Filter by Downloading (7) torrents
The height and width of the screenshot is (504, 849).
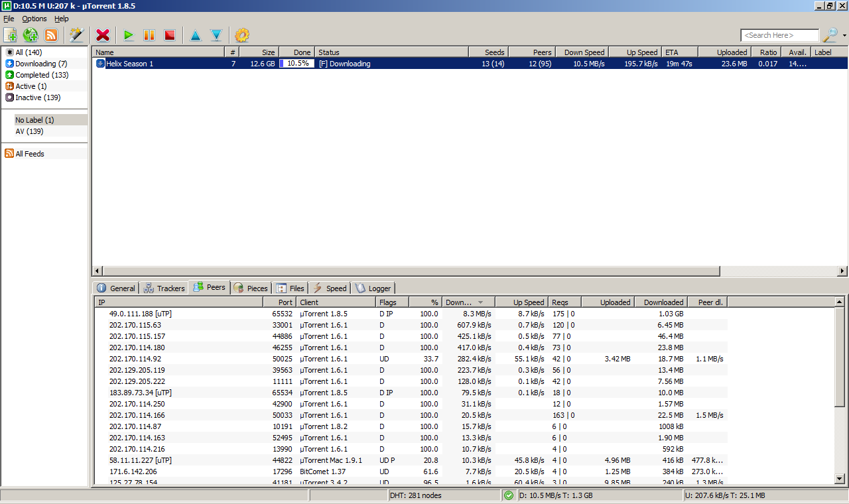click(x=44, y=64)
